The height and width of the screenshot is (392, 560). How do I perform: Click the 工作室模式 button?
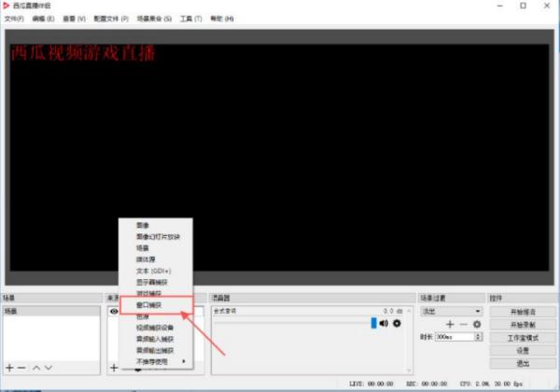(x=523, y=338)
